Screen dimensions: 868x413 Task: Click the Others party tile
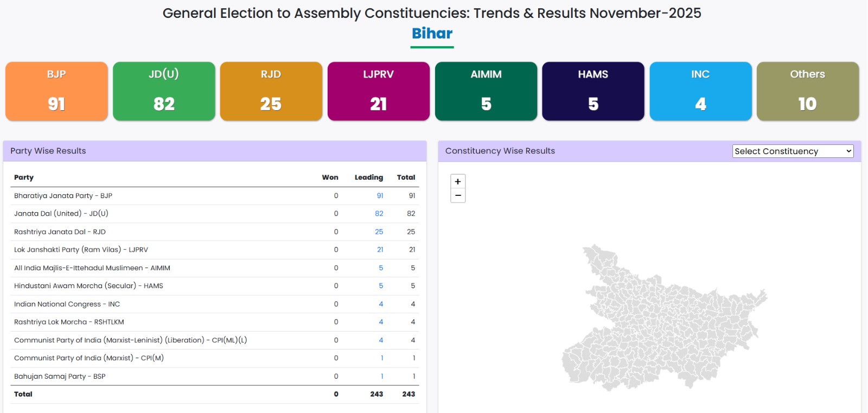pyautogui.click(x=807, y=91)
